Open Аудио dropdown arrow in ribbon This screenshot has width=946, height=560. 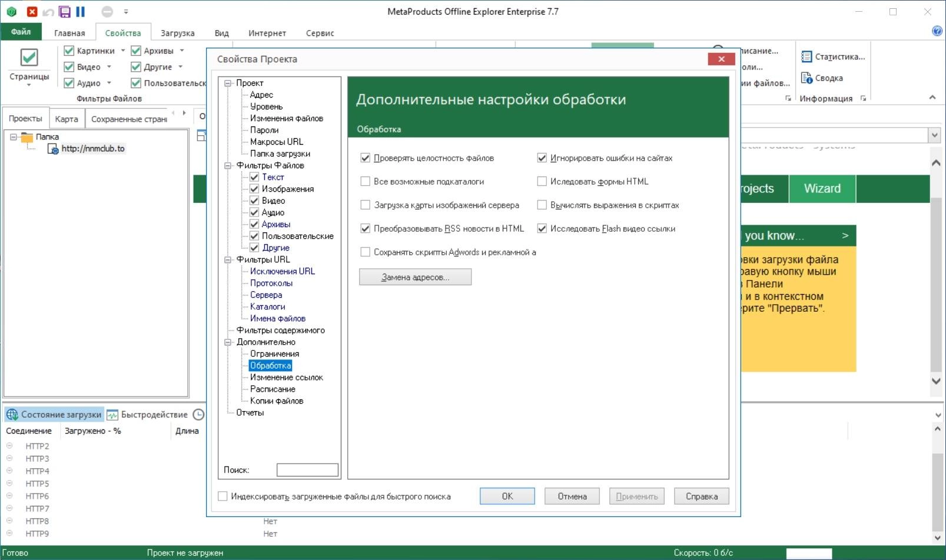[x=109, y=83]
